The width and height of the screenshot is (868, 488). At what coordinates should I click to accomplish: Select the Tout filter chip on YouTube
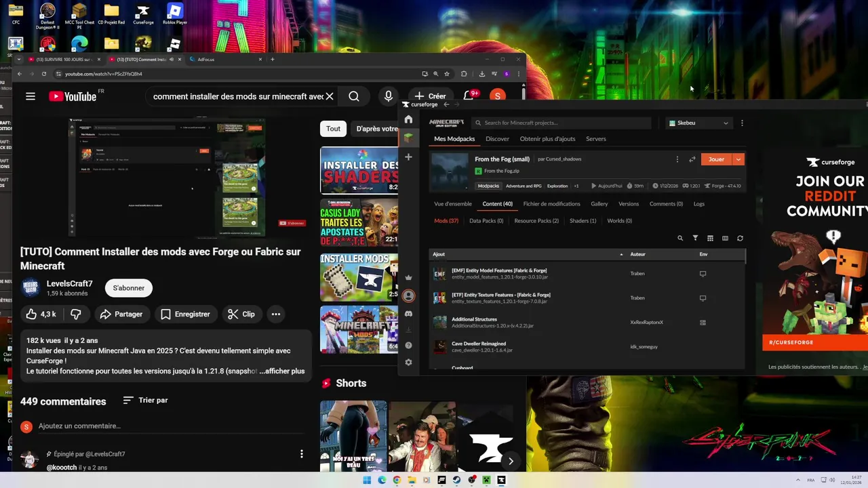(333, 129)
